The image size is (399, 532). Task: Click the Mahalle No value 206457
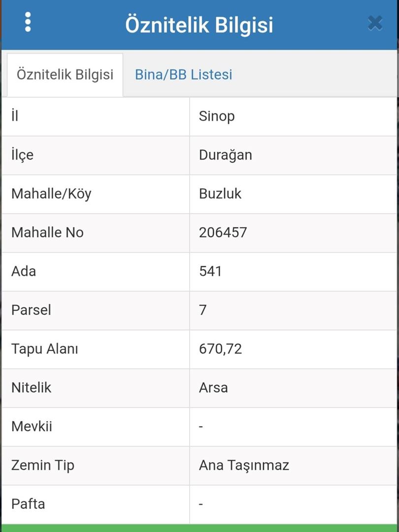pyautogui.click(x=223, y=233)
